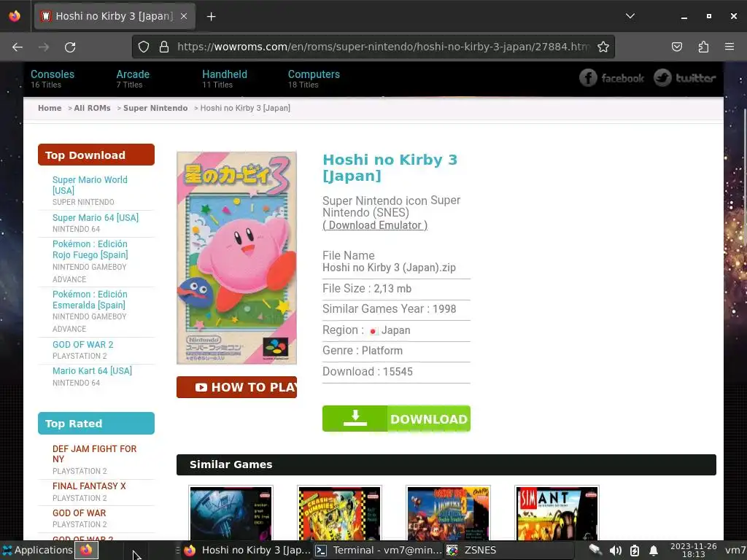Click the browser forward arrow
The width and height of the screenshot is (747, 560).
(x=44, y=47)
